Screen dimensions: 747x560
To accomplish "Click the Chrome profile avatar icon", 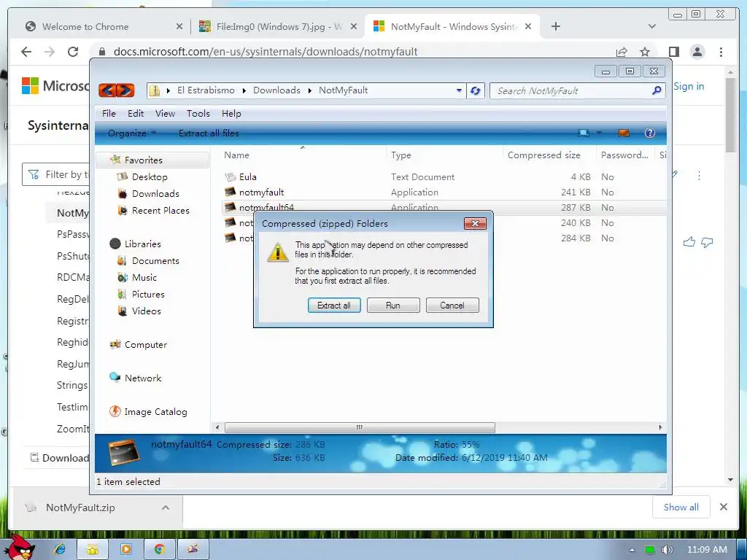I will 697,52.
